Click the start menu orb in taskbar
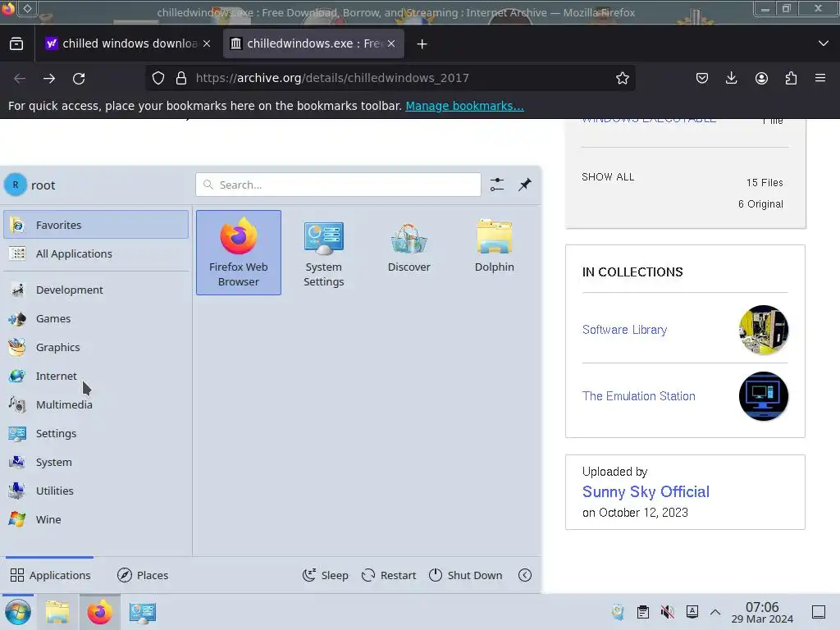Image resolution: width=840 pixels, height=630 pixels. click(18, 612)
